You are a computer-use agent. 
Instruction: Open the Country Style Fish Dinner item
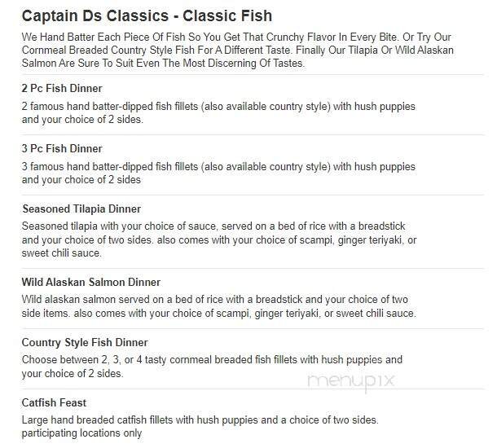tap(85, 342)
